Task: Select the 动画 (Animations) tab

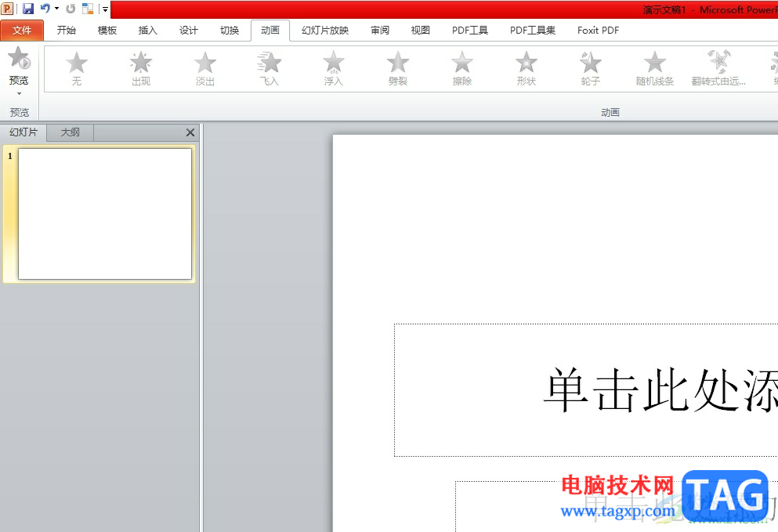Action: point(270,31)
